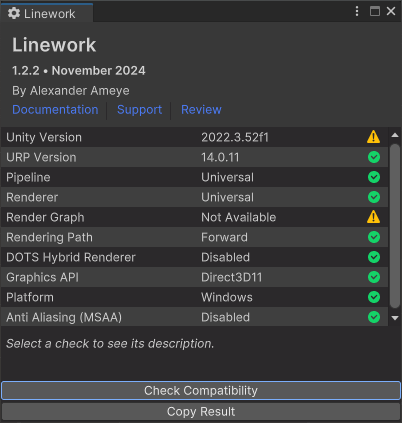Viewport: 402px width, 423px height.
Task: Select the Pipeline check label
Action: pyautogui.click(x=28, y=177)
